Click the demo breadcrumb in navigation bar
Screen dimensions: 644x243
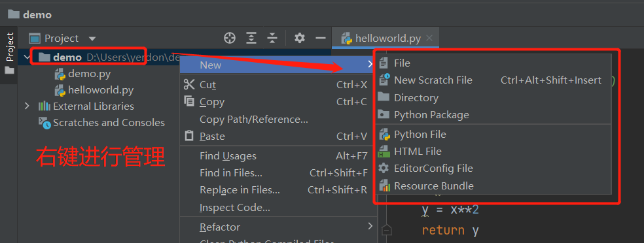coord(30,15)
